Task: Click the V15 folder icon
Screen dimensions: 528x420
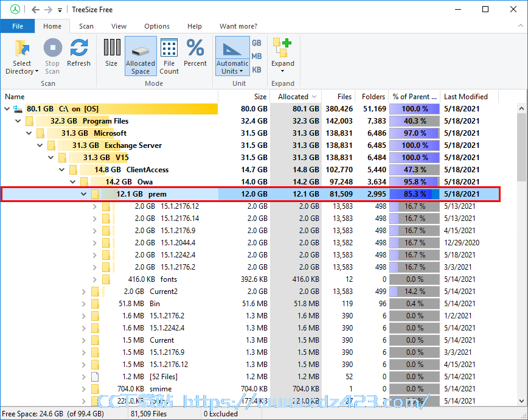Action: point(62,158)
